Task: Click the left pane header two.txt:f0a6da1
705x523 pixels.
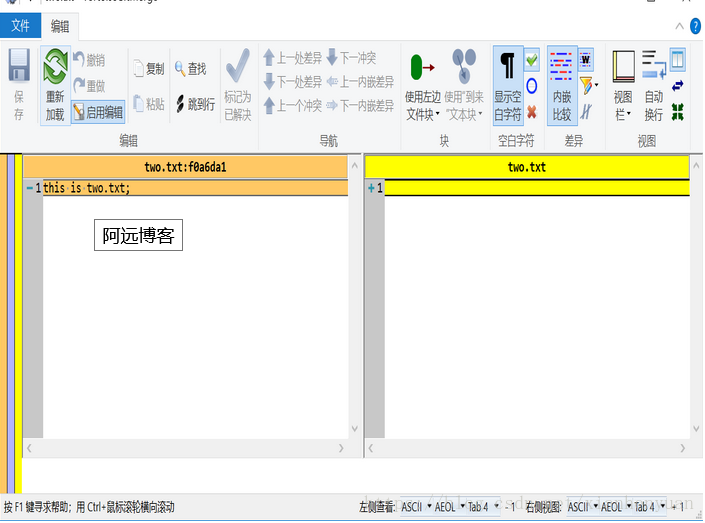Action: coord(185,167)
